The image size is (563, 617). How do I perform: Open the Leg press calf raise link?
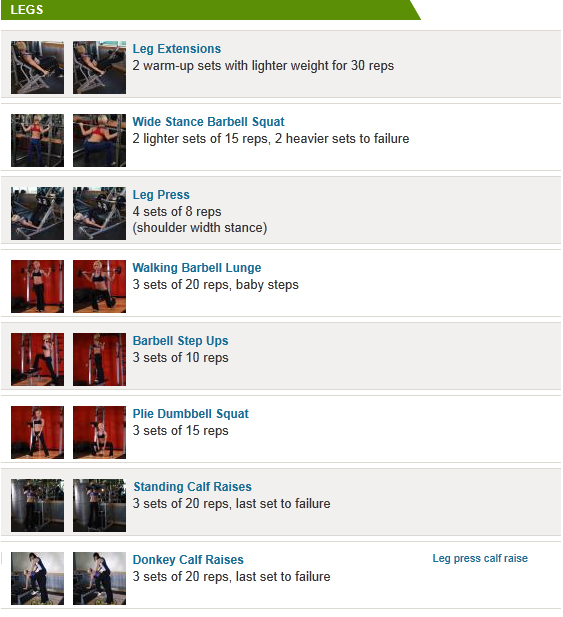[x=480, y=558]
